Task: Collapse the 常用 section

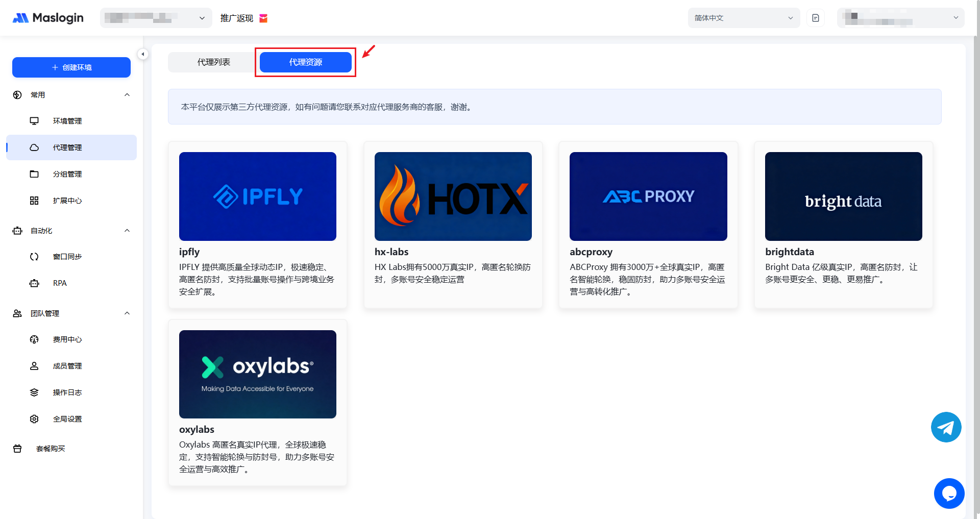Action: click(x=127, y=95)
